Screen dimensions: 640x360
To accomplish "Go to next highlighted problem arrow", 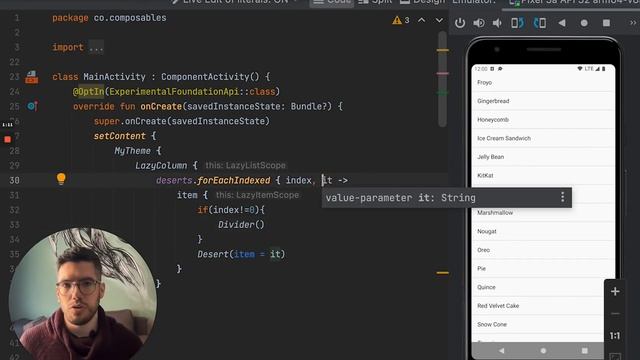I will [x=439, y=20].
